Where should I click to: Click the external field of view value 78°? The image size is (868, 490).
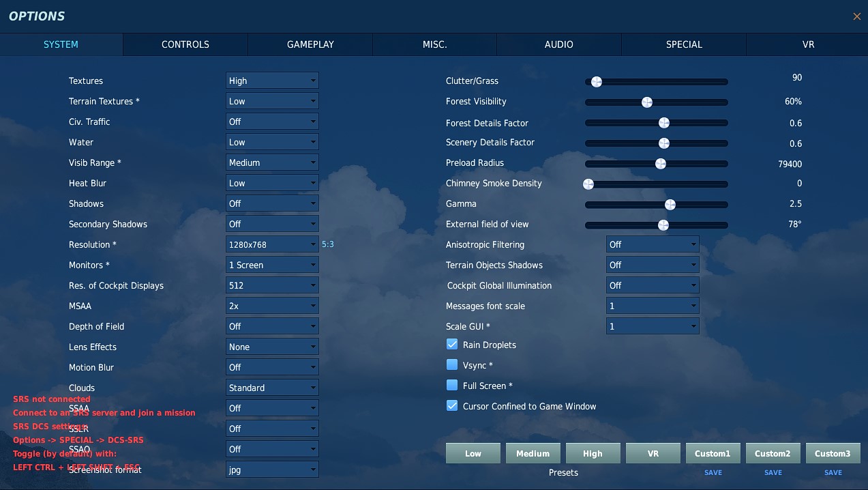pyautogui.click(x=795, y=224)
